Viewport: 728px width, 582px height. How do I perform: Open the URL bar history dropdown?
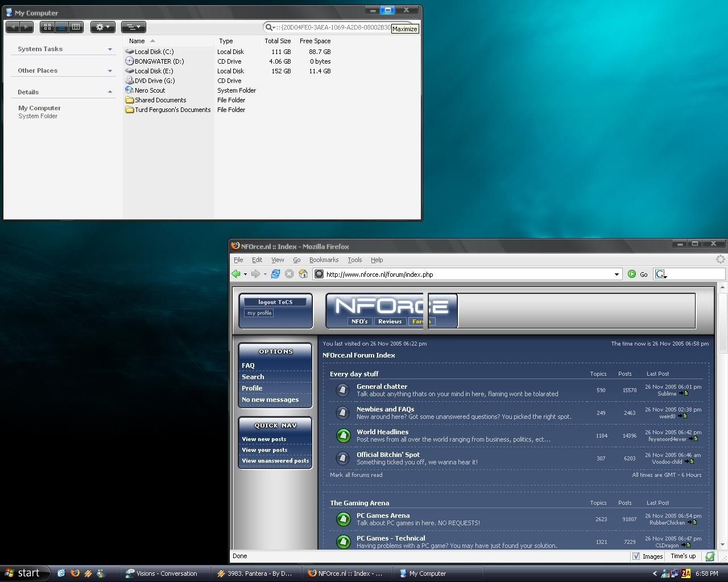617,275
